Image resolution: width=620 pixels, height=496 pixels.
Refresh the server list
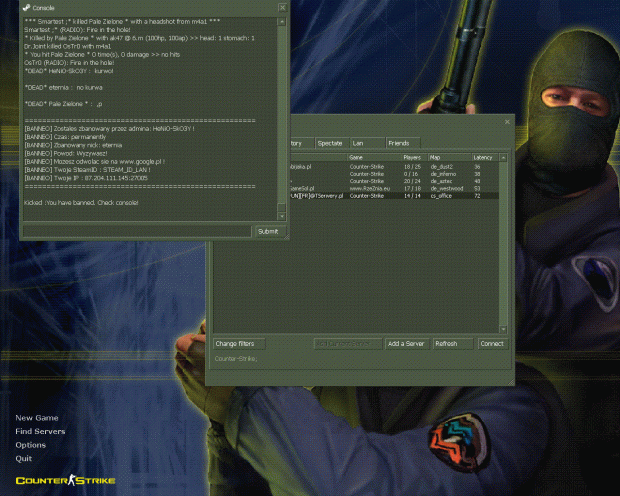(x=453, y=344)
